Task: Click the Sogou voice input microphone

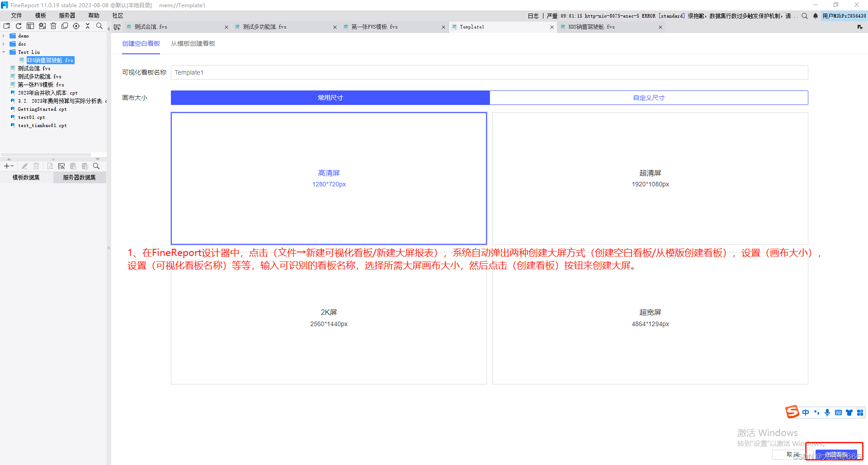Action: [x=827, y=413]
